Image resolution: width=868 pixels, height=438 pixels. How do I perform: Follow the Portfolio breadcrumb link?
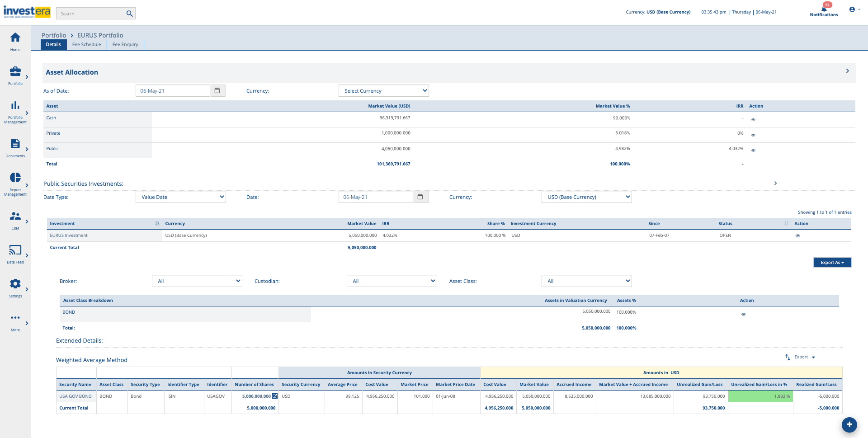click(53, 35)
